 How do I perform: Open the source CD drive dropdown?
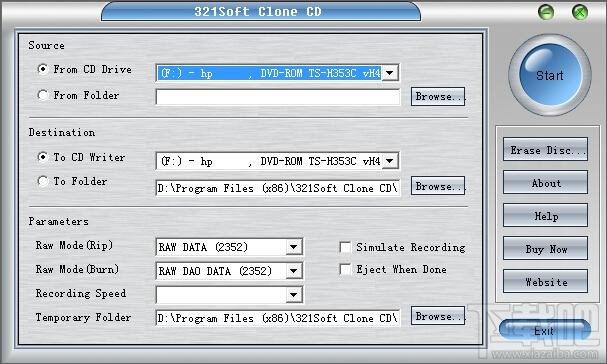click(390, 73)
